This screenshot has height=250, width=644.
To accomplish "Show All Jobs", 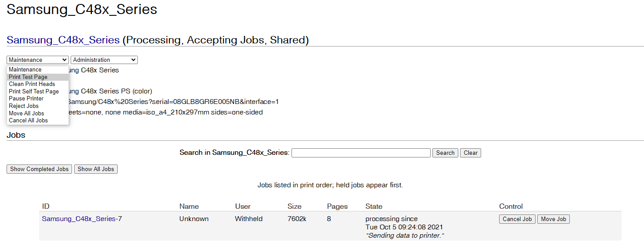I will click(x=96, y=169).
